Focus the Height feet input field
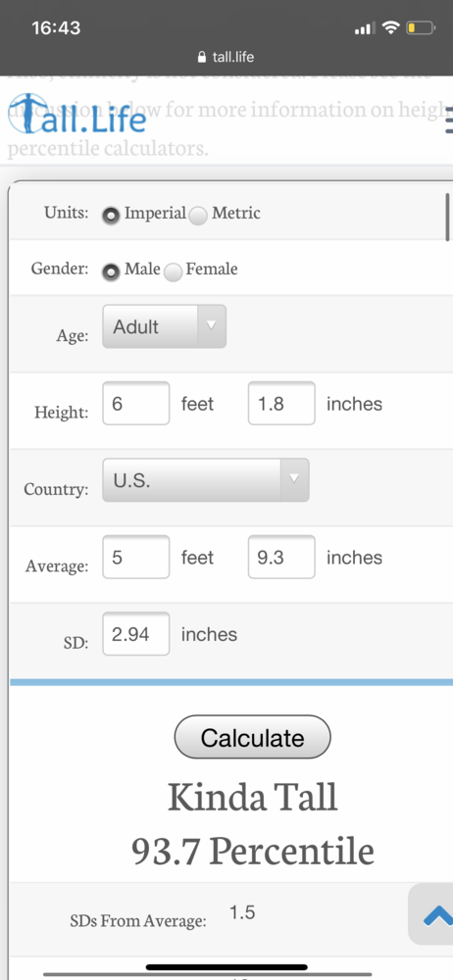Viewport: 453px width, 980px height. 135,403
